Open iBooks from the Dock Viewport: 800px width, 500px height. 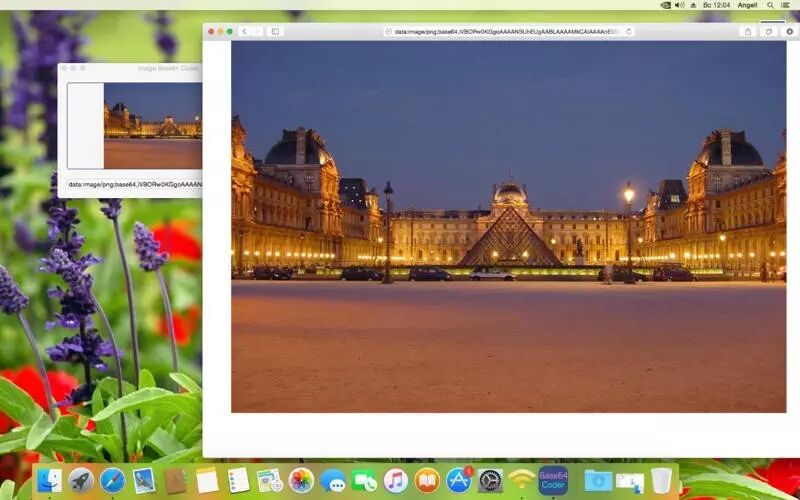[x=427, y=481]
